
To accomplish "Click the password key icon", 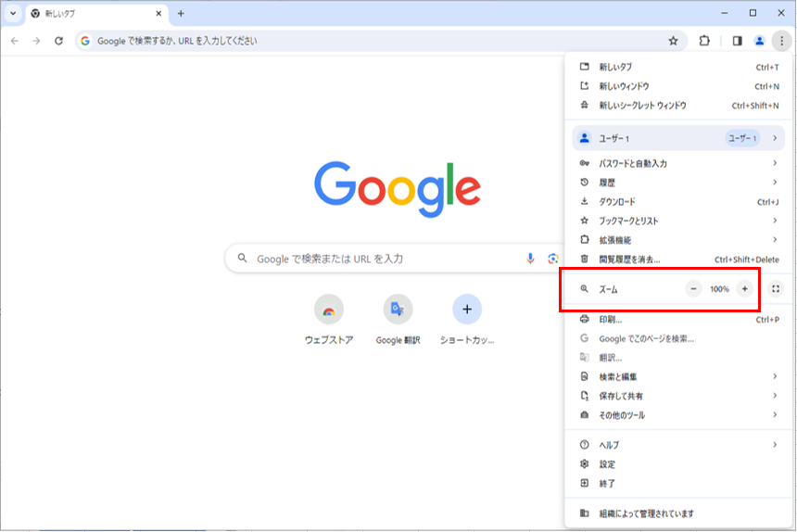I will click(x=585, y=163).
